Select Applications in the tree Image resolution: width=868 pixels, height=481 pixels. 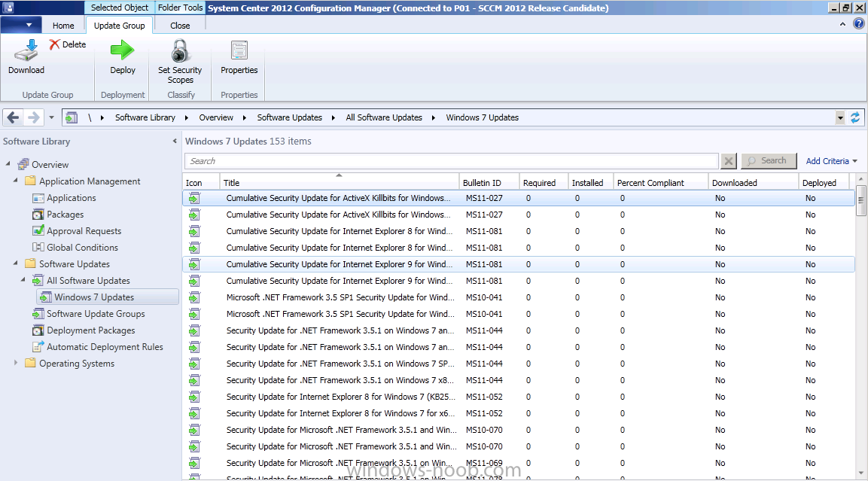72,198
